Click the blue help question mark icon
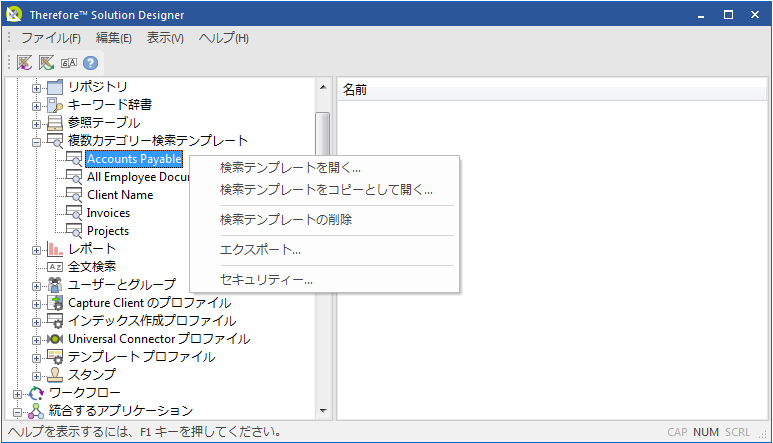 click(x=90, y=62)
